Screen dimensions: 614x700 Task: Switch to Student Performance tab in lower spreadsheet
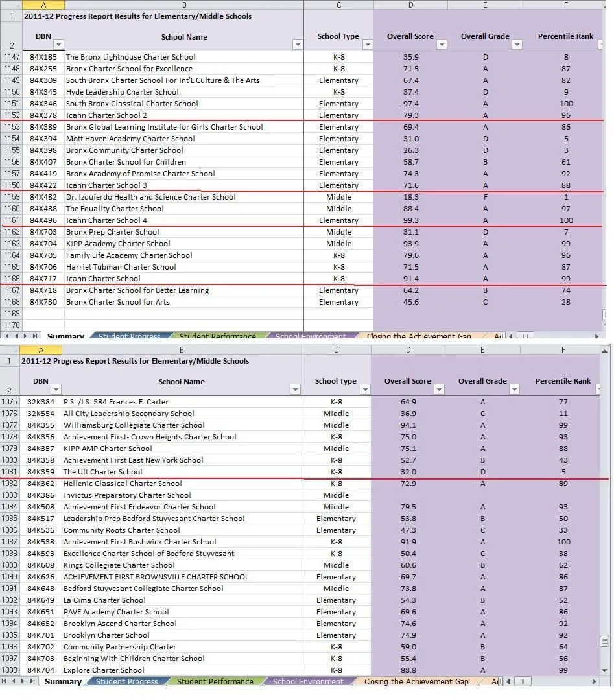pos(215,682)
